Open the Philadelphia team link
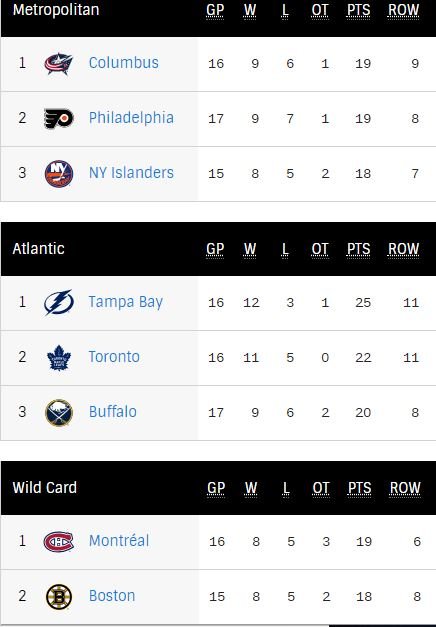 tap(131, 118)
